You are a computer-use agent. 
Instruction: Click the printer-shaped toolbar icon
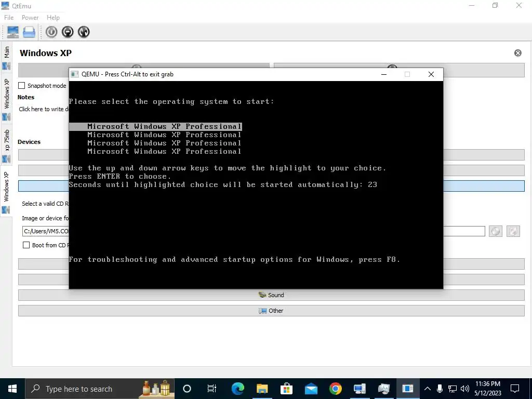pyautogui.click(x=29, y=32)
